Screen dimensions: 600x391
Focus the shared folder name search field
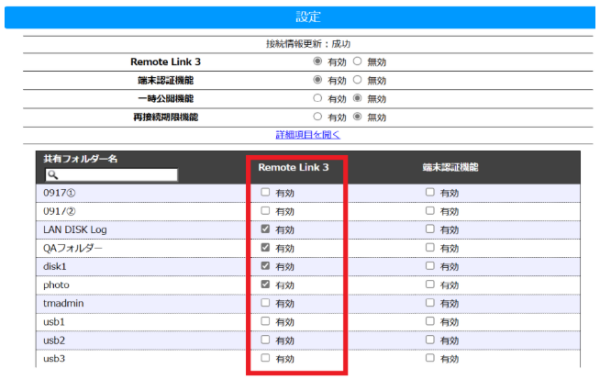coord(111,175)
